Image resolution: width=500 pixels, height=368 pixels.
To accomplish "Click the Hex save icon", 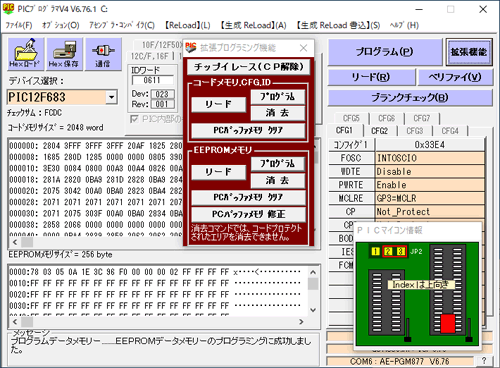I will [x=64, y=54].
